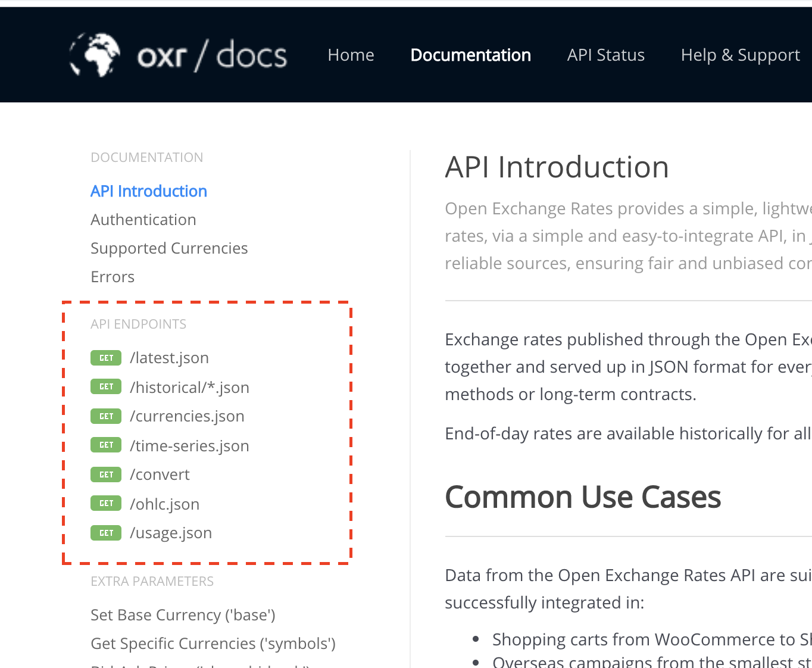Click the oxr globe logo icon
The height and width of the screenshot is (668, 812).
(x=95, y=55)
